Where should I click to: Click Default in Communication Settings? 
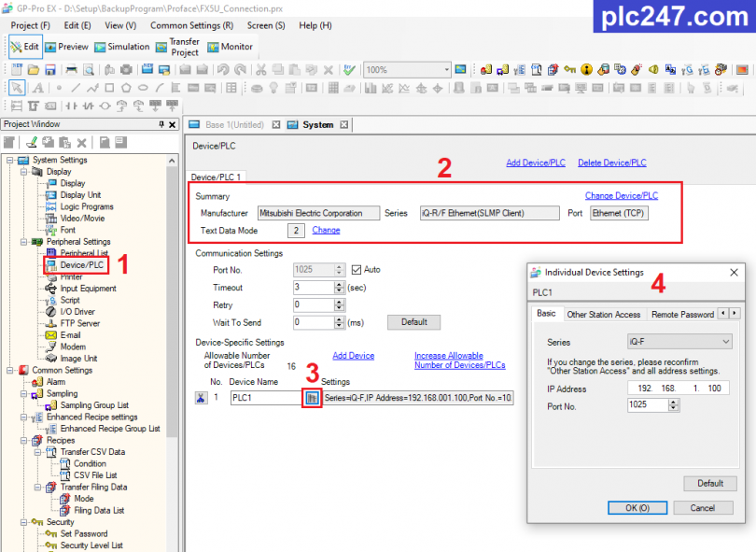pos(414,322)
